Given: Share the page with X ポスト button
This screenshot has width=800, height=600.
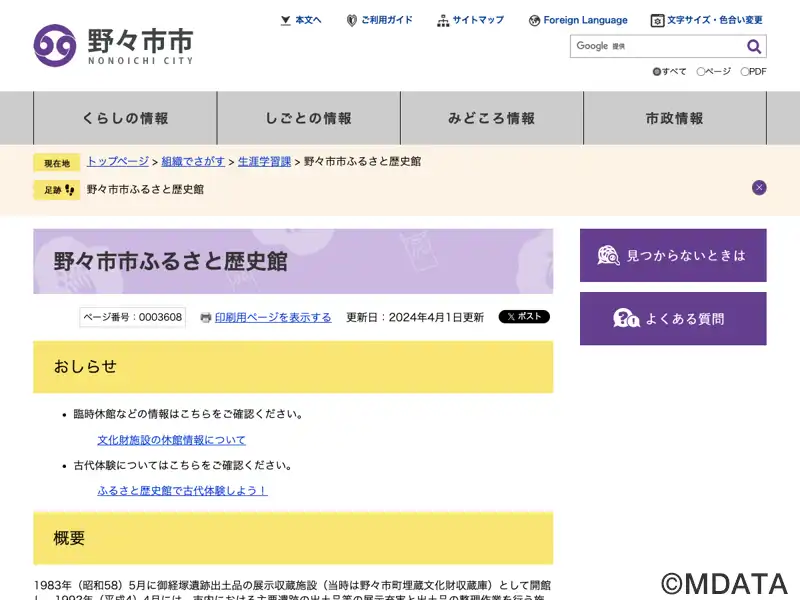Looking at the screenshot, I should coord(524,317).
